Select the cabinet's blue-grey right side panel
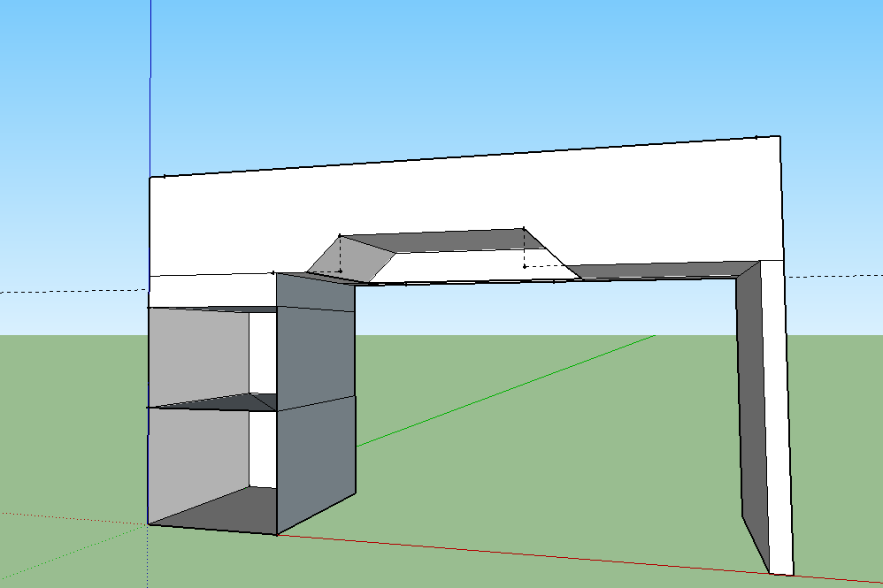Screen dimensions: 883x588 (x=316, y=402)
